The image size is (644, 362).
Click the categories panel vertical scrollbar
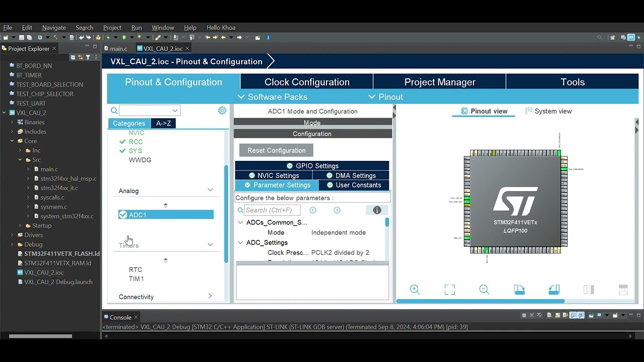[226, 214]
